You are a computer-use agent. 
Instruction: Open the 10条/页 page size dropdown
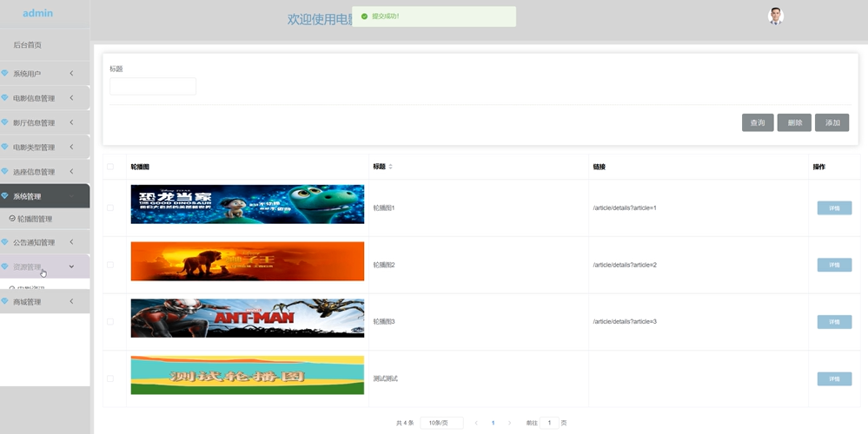(x=441, y=423)
